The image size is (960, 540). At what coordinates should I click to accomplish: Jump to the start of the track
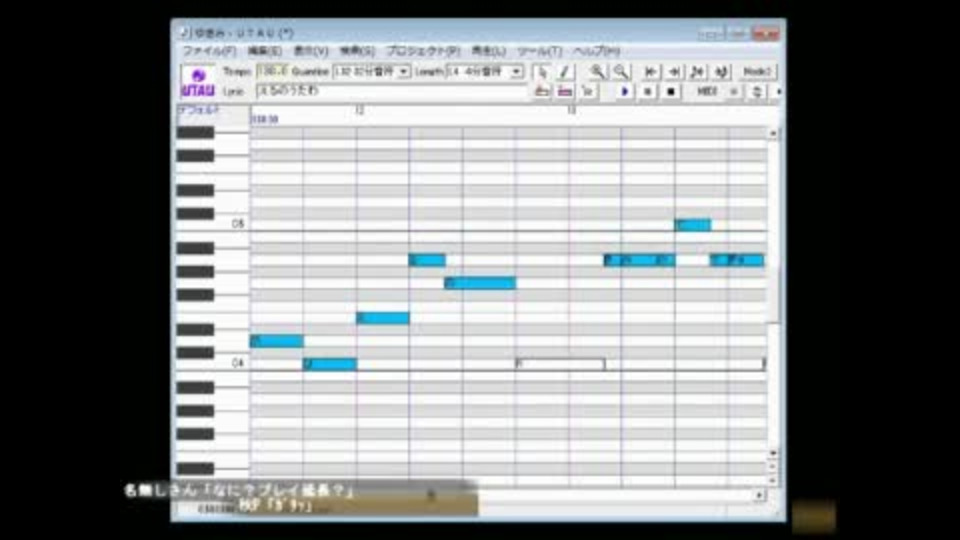click(650, 72)
